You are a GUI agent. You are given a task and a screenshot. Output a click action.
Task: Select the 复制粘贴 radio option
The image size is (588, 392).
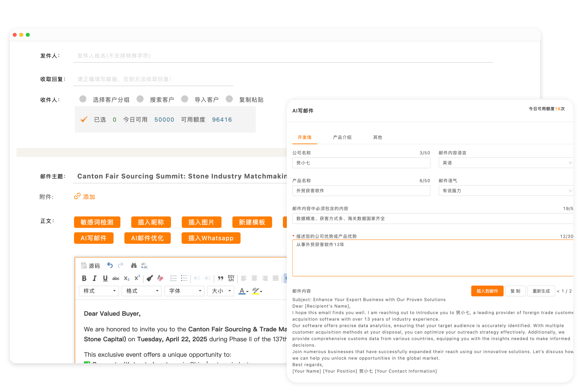(229, 99)
